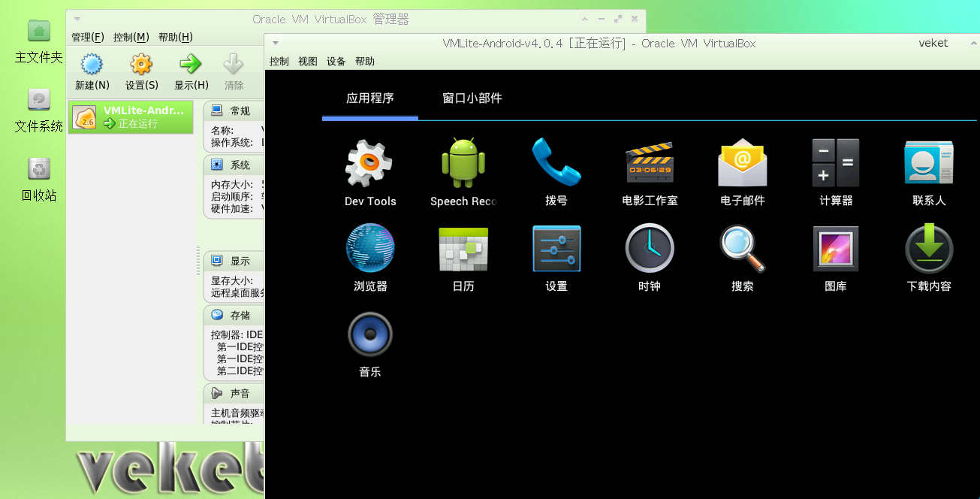Open the 联系人 contacts app
The width and height of the screenshot is (980, 499).
[x=929, y=172]
